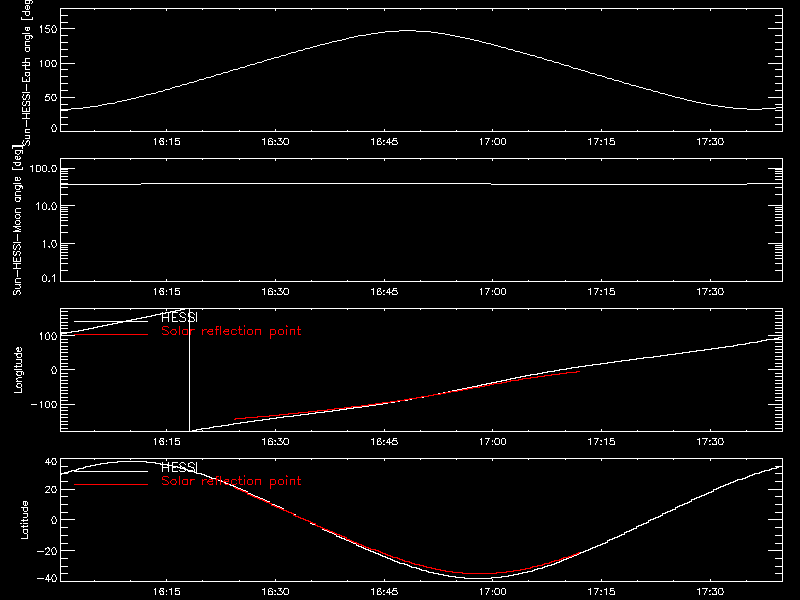The height and width of the screenshot is (600, 800).
Task: Choose 17:15 time label under Longitude plot
Action: coord(601,441)
